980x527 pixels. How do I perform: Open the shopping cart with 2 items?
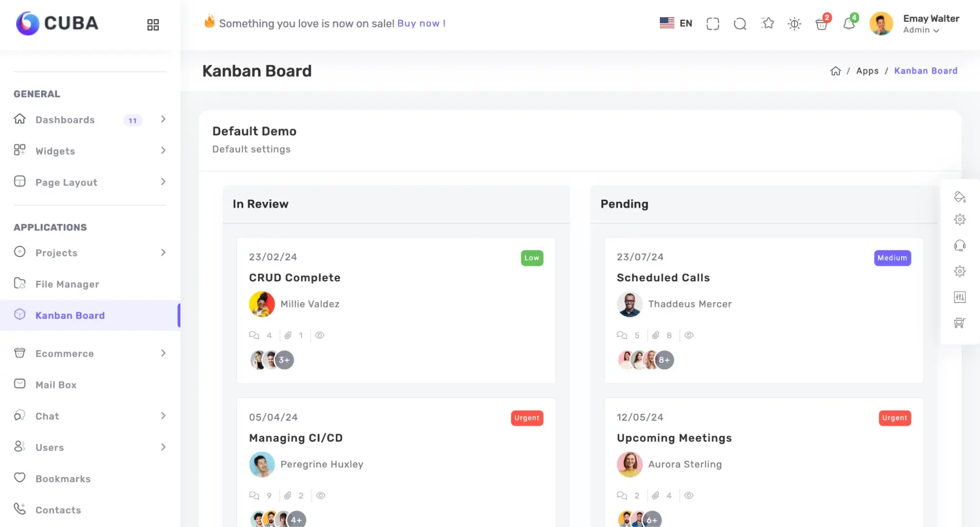click(822, 24)
